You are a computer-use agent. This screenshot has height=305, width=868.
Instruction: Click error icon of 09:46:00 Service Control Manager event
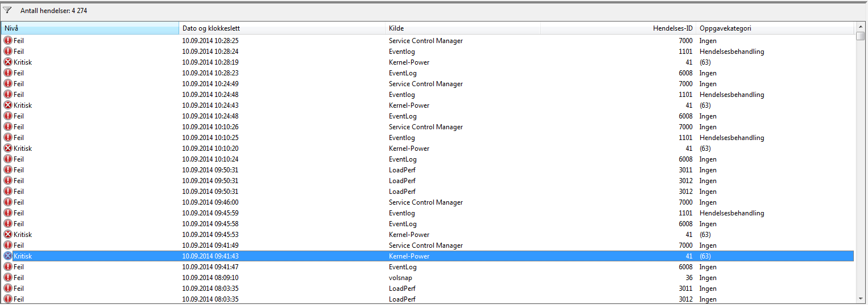click(8, 202)
